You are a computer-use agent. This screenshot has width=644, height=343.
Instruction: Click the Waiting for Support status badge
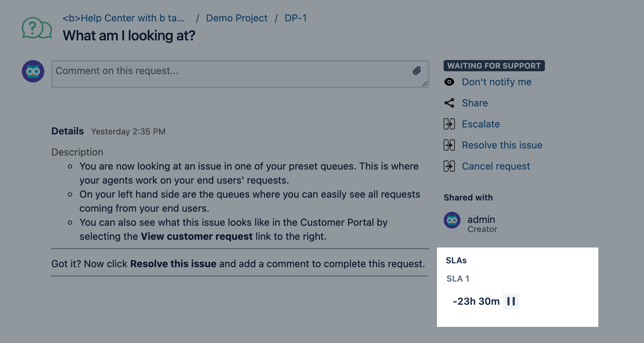494,66
